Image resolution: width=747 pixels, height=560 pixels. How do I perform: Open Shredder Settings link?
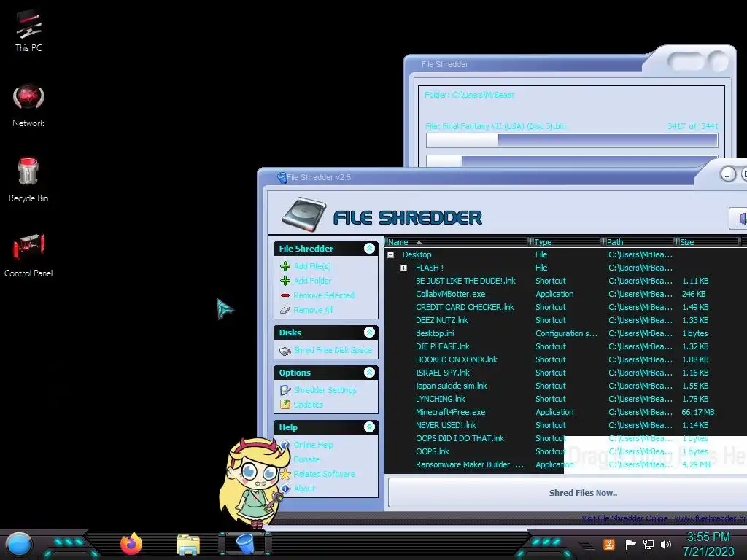tap(325, 390)
